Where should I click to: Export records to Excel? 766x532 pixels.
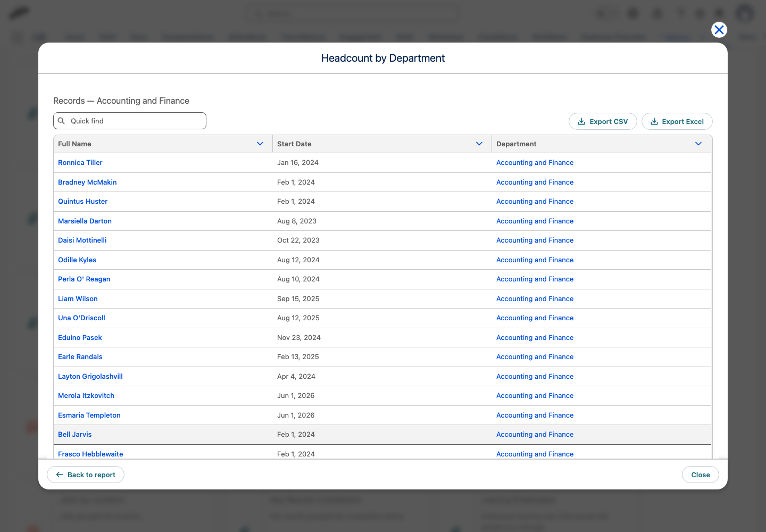point(677,121)
